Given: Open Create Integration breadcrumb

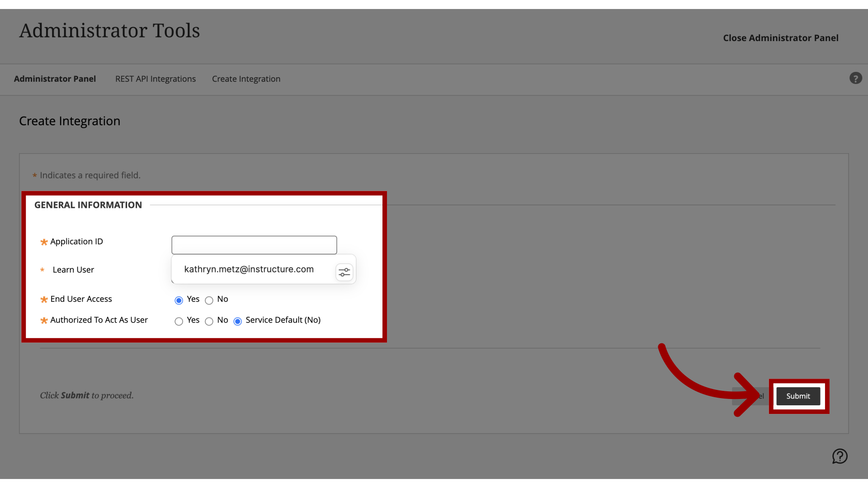Looking at the screenshot, I should (246, 79).
